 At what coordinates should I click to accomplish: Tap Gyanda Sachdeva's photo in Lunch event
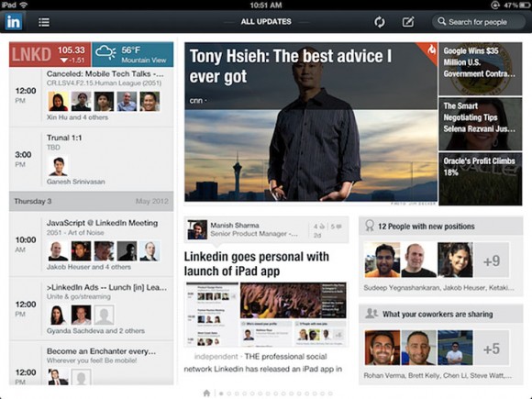58,315
